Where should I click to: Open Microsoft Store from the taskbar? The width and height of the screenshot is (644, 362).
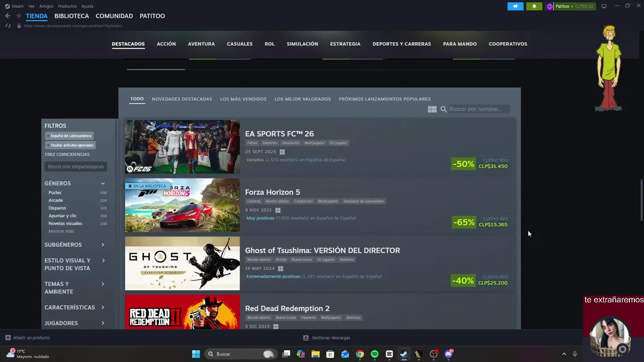coord(330,354)
